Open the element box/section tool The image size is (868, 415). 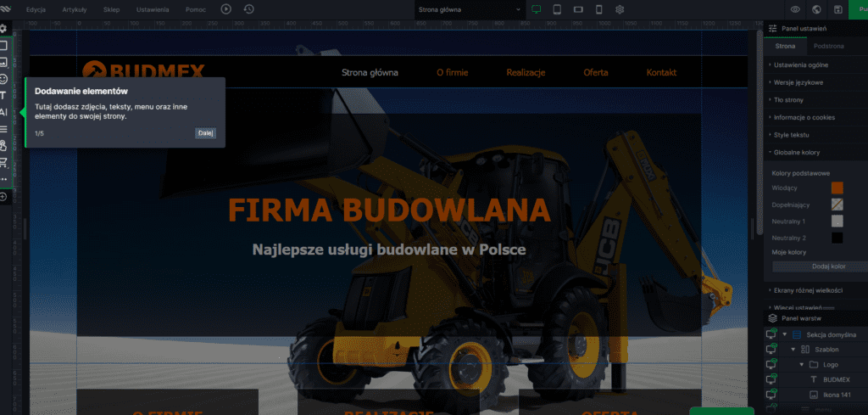[x=3, y=46]
